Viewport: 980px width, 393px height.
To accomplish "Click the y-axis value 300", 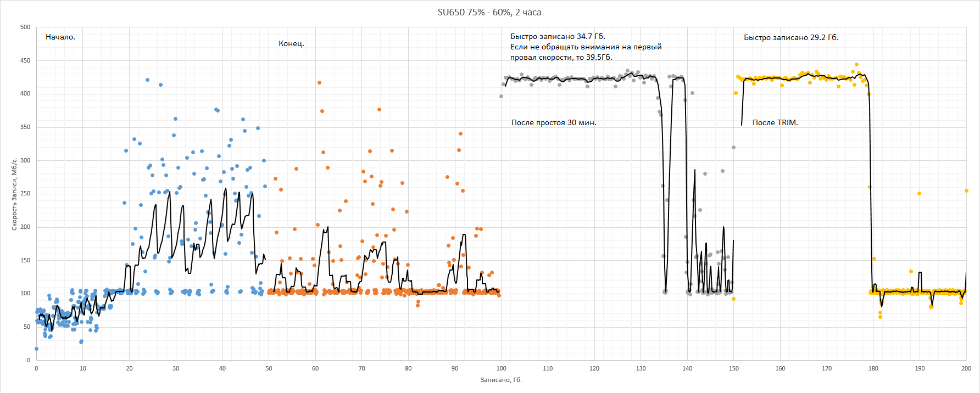I will click(x=25, y=160).
